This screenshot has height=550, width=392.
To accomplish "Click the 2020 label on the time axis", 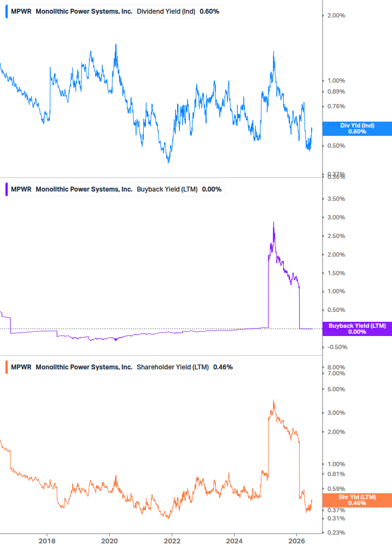I will point(109,541).
